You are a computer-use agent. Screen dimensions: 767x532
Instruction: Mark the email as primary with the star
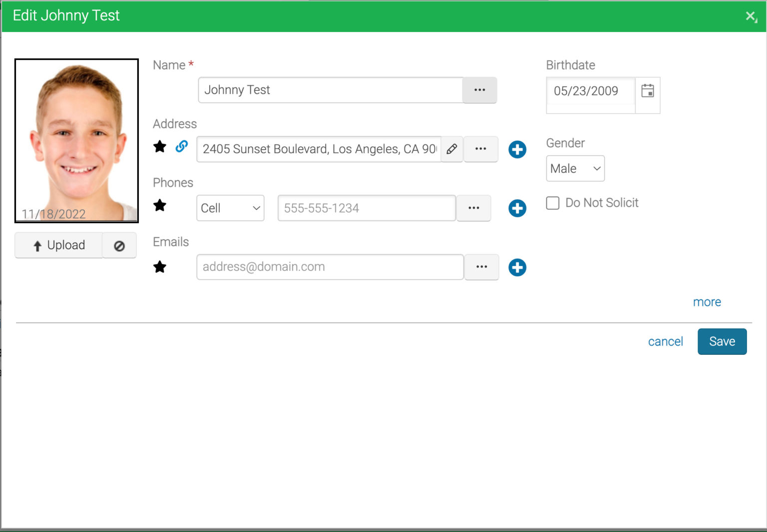coord(160,267)
